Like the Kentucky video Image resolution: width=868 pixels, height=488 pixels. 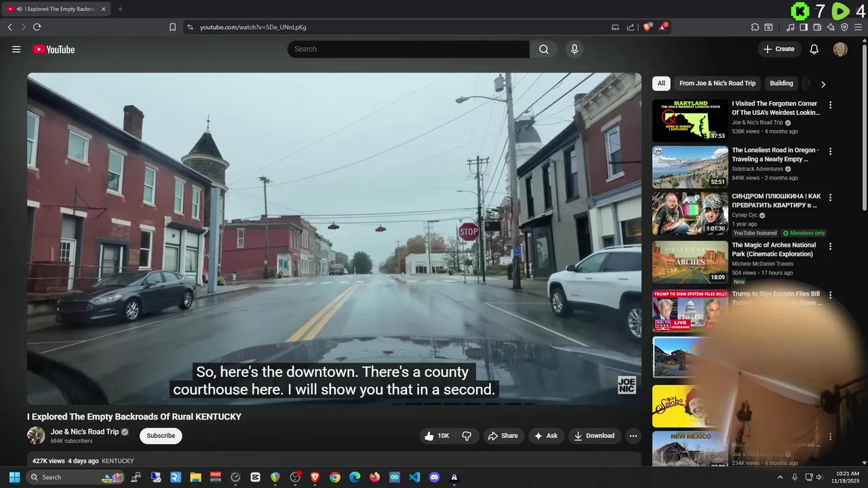[436, 436]
